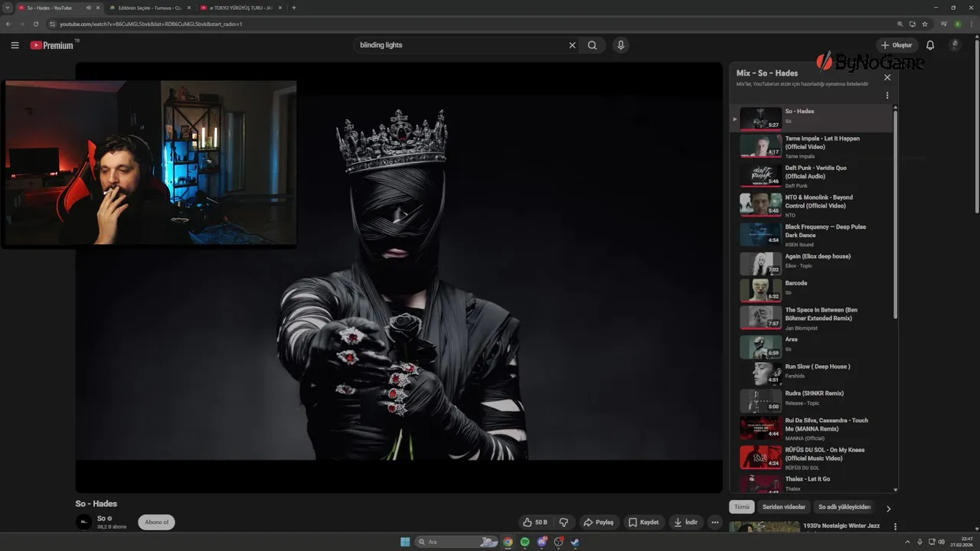
Task: Open the media control icon in Chrome toolbar
Action: (943, 24)
